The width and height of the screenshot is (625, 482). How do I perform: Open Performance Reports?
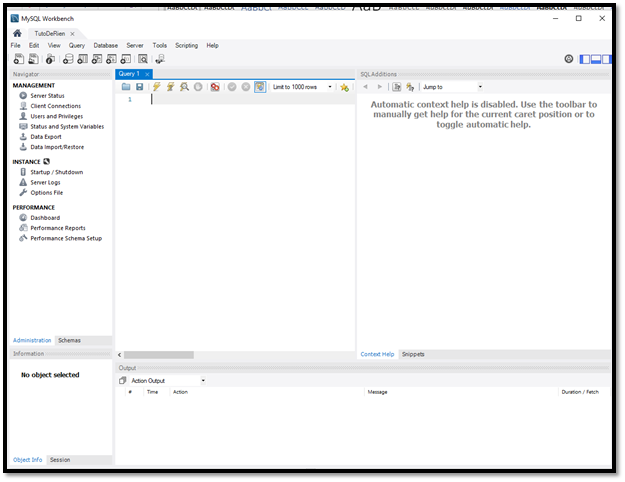tap(58, 228)
